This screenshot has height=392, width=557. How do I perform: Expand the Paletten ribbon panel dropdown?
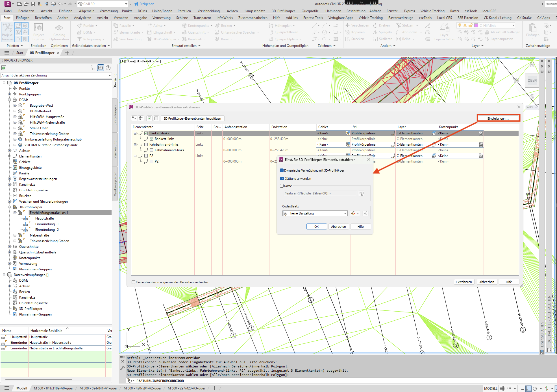(x=15, y=46)
